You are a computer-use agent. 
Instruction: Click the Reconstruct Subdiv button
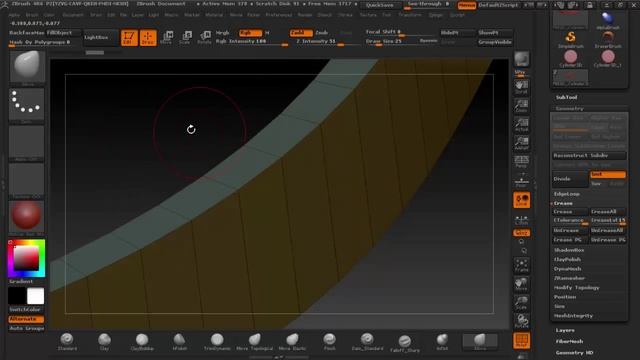[589, 156]
